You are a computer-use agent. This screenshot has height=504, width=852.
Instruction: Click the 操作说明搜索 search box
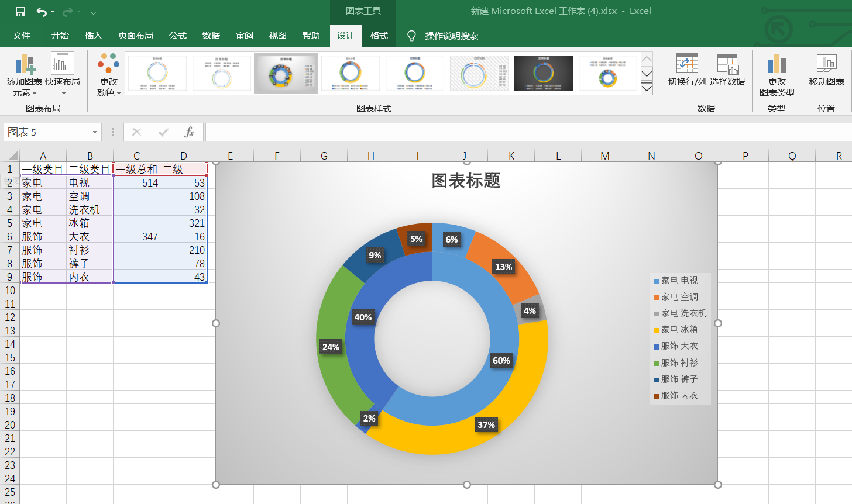[x=452, y=36]
